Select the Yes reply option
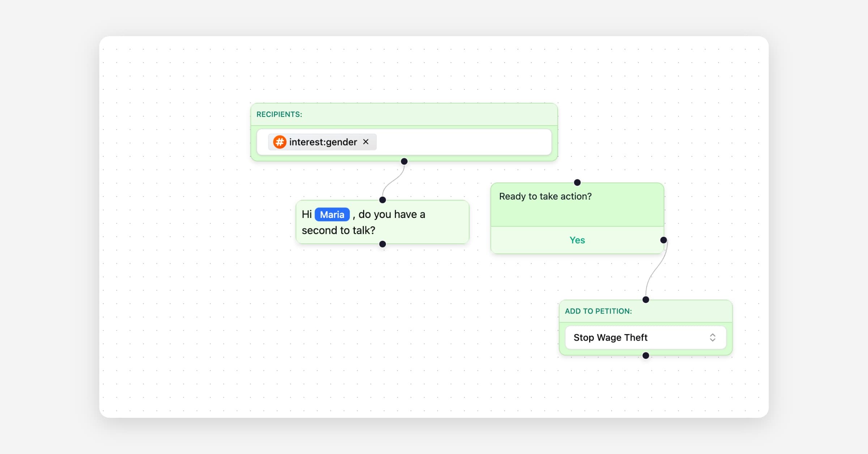The image size is (868, 454). 577,240
